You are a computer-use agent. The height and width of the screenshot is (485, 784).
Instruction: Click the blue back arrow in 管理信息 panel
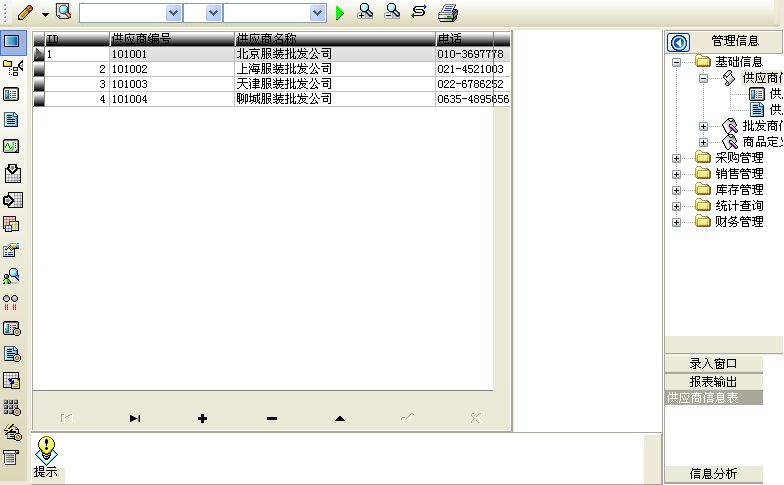(x=678, y=42)
